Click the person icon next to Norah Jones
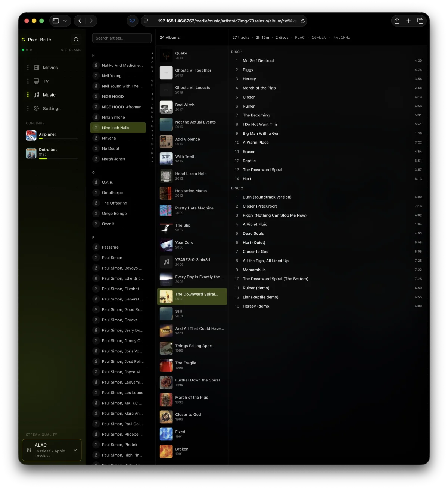This screenshot has width=448, height=489. tap(96, 159)
